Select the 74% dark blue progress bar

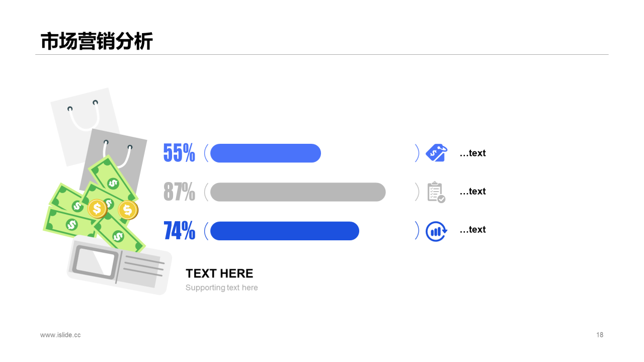(285, 231)
